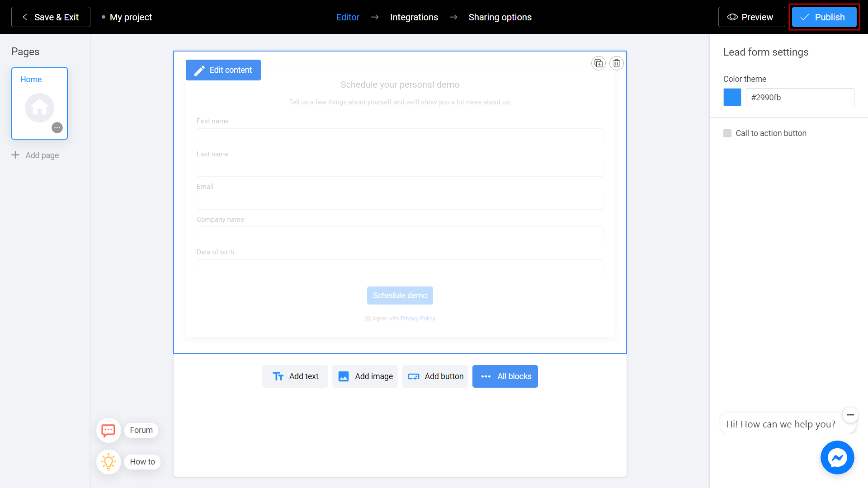This screenshot has height=488, width=868.
Task: Switch to the Editor step
Action: point(348,17)
